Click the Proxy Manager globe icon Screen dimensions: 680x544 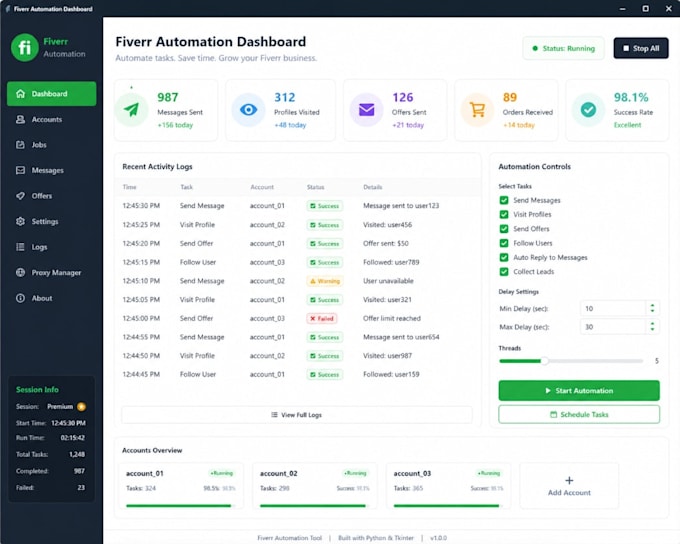point(20,272)
